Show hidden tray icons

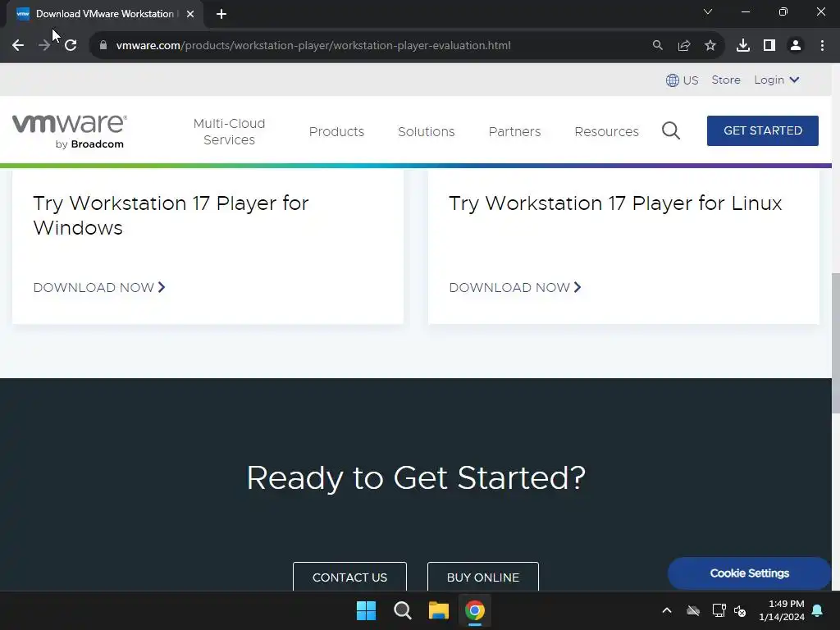pos(667,610)
